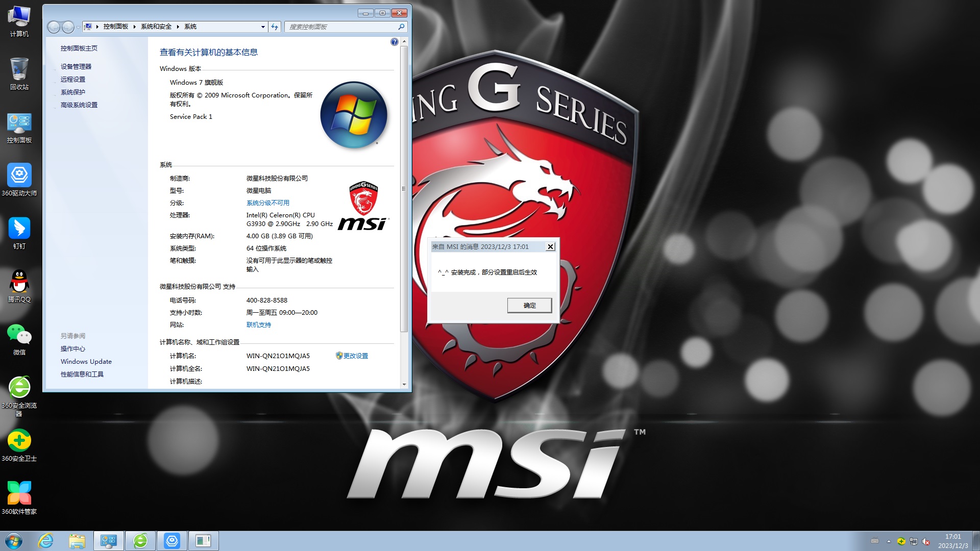Open the 计算机 desktop icon
This screenshot has width=980, height=551.
pos(19,21)
